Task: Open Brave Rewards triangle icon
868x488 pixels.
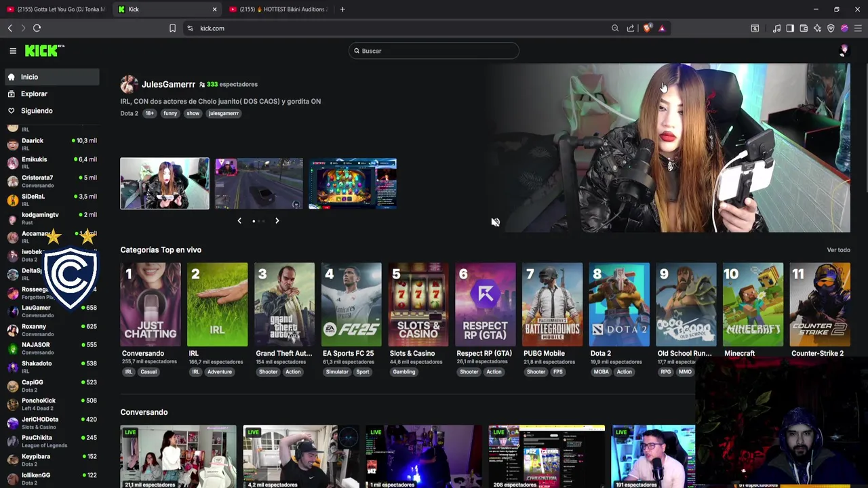Action: point(662,28)
